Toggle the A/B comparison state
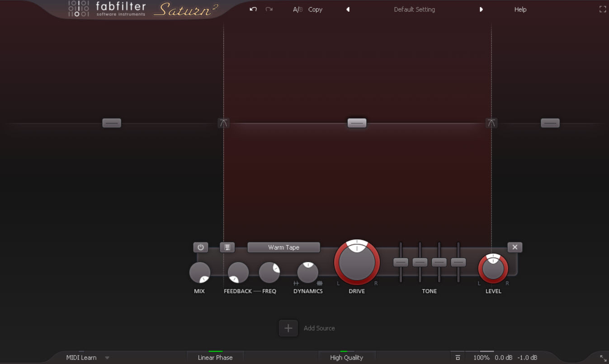Image resolution: width=609 pixels, height=364 pixels. coord(297,9)
